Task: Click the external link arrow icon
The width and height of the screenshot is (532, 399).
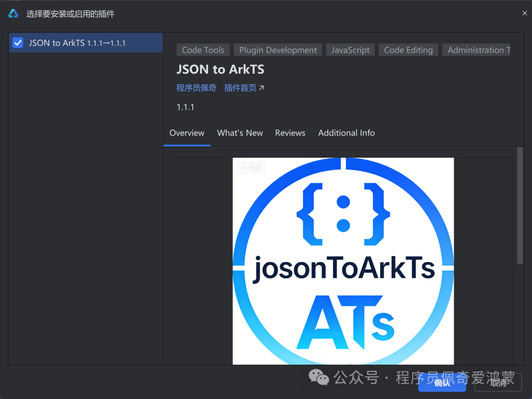Action: [x=261, y=88]
